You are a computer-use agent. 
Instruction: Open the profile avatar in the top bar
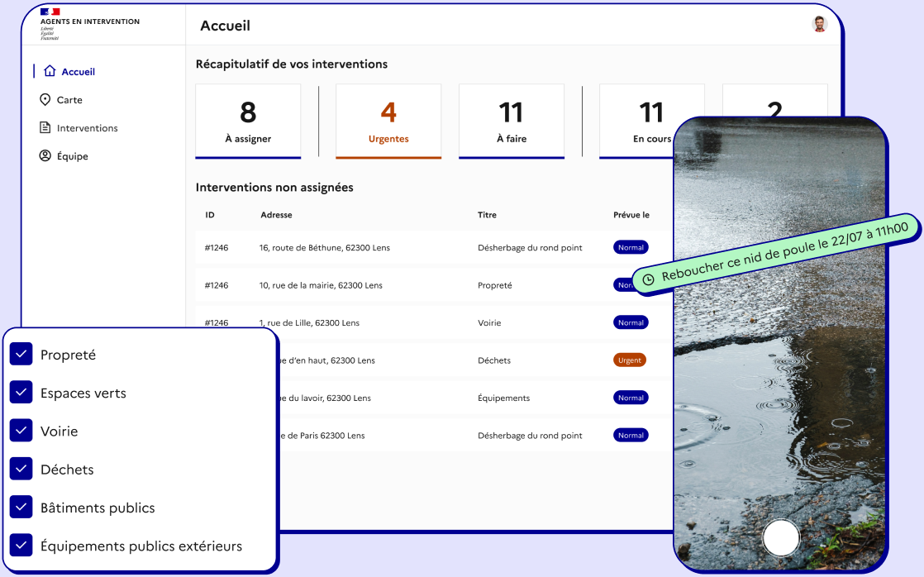click(x=819, y=25)
